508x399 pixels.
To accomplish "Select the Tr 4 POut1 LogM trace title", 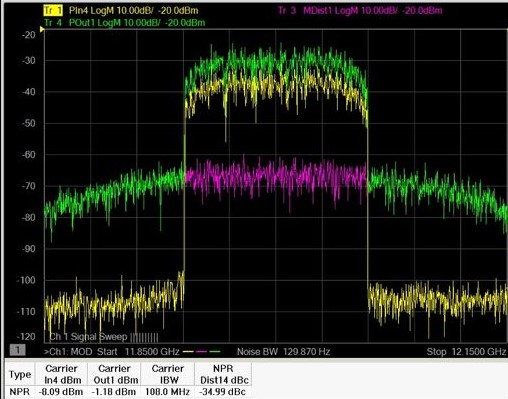I will [125, 23].
